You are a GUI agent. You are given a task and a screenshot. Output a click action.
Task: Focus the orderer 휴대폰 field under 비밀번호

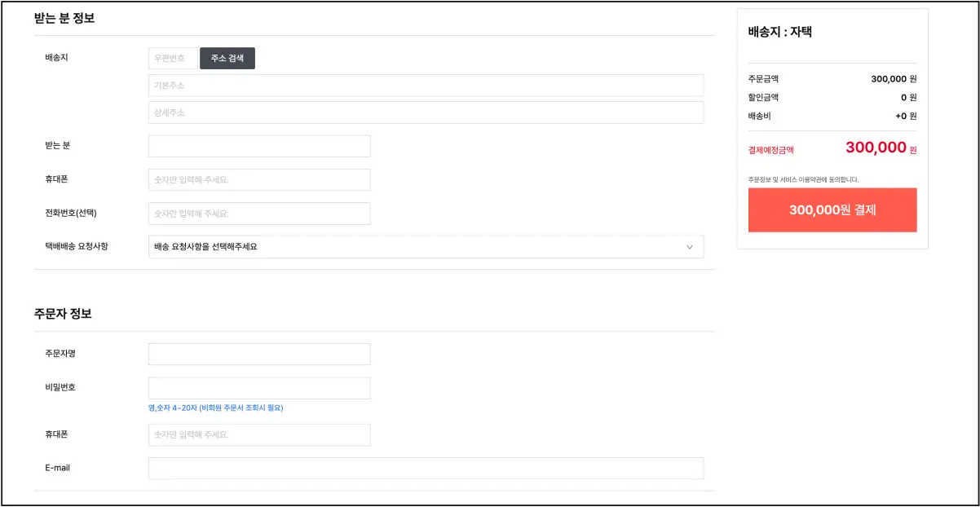tap(259, 435)
